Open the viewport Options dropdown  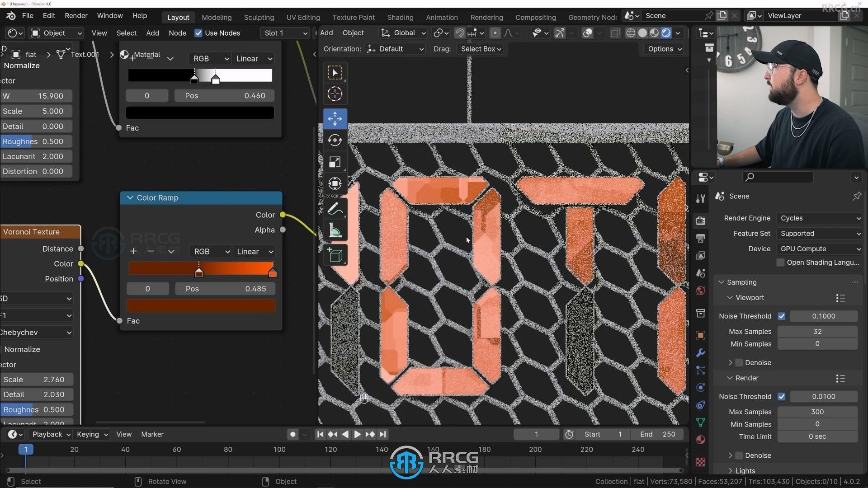pyautogui.click(x=664, y=49)
